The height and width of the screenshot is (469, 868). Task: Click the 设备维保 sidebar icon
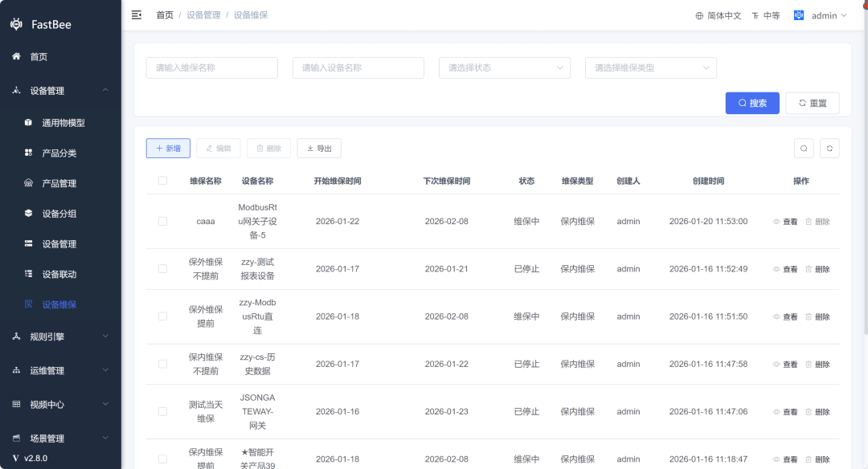tap(28, 304)
